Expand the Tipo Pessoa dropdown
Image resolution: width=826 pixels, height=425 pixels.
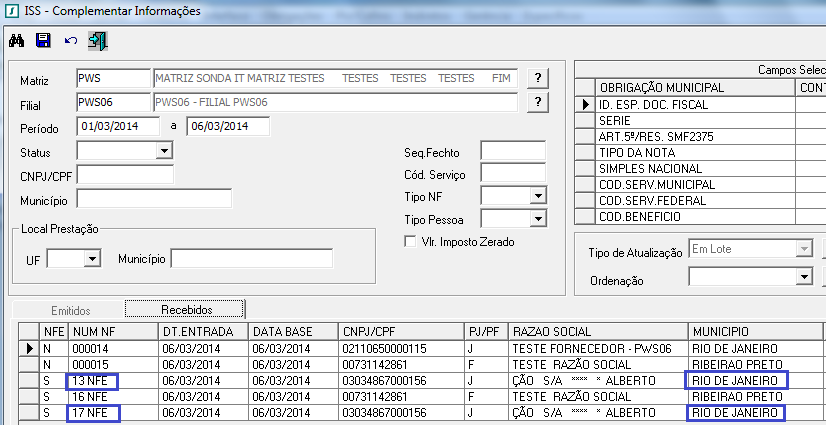click(537, 218)
